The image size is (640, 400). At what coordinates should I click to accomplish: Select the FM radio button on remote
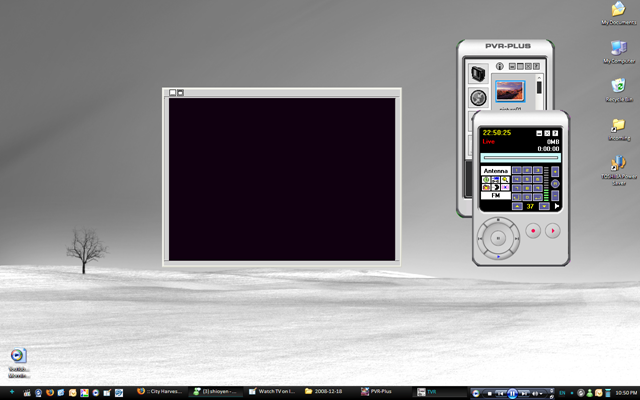tap(496, 196)
